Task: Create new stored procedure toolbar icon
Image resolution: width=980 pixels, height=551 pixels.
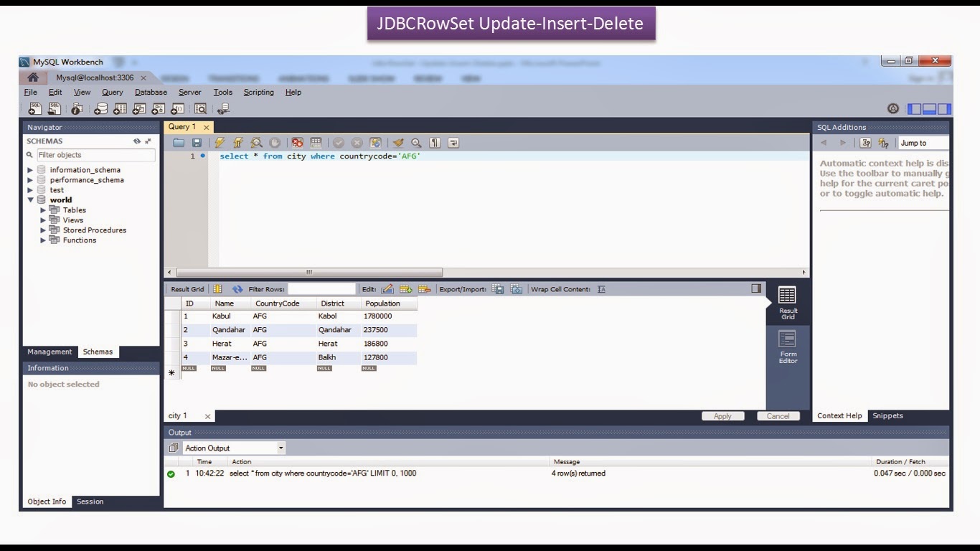Action: (158, 109)
